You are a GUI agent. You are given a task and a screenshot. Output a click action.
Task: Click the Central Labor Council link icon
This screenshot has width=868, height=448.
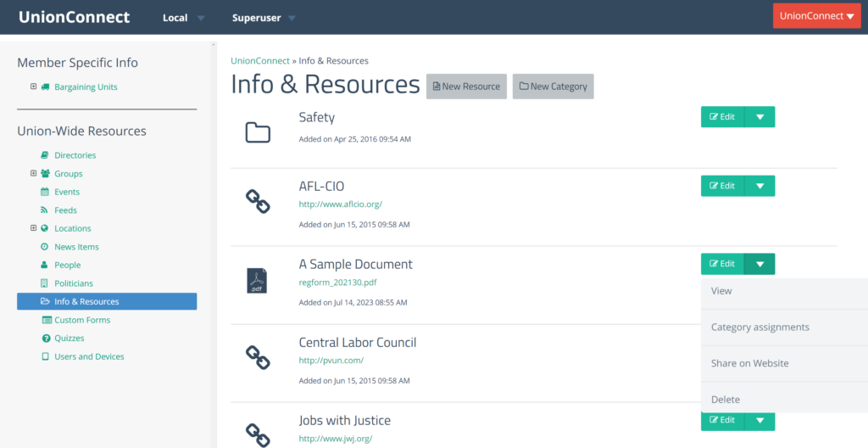point(258,357)
